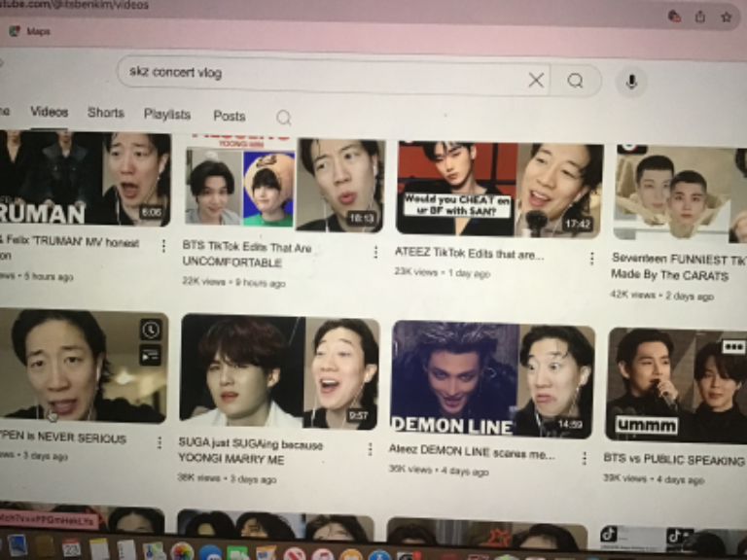Play the SUGA thumbnail with 9:57 duration
747x560 pixels.
[279, 372]
